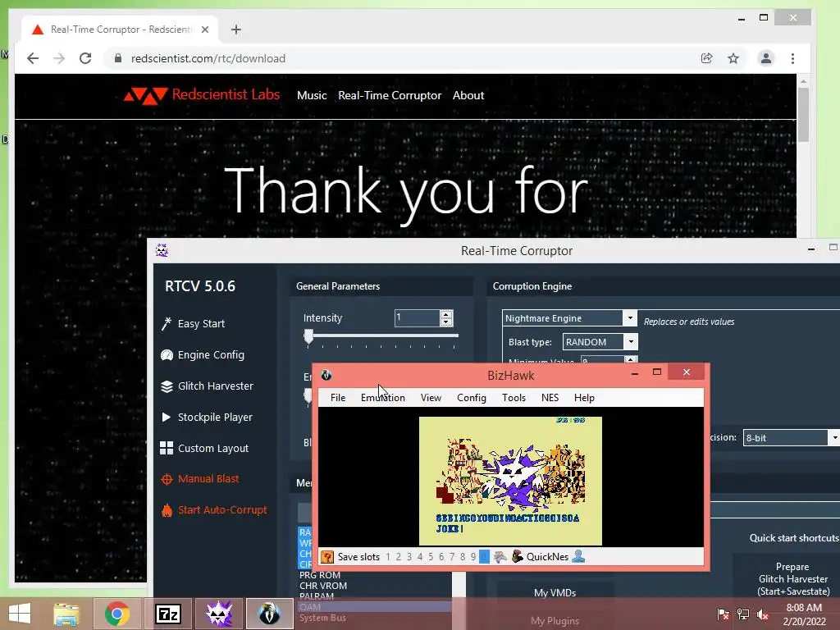Open BizHawk NES menu
The width and height of the screenshot is (840, 630).
click(x=550, y=398)
